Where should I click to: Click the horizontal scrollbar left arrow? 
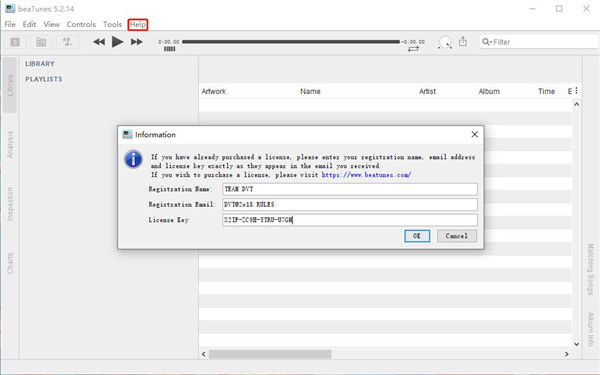pyautogui.click(x=204, y=354)
